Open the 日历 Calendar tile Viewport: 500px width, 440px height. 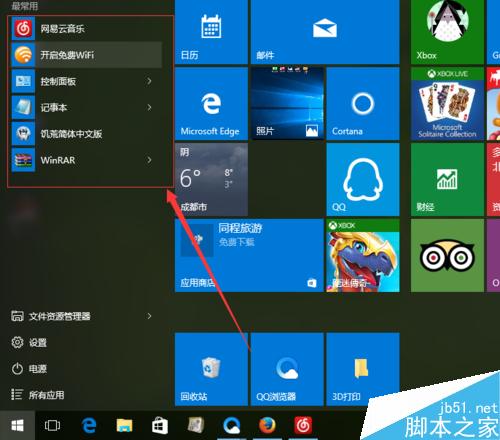pos(211,32)
